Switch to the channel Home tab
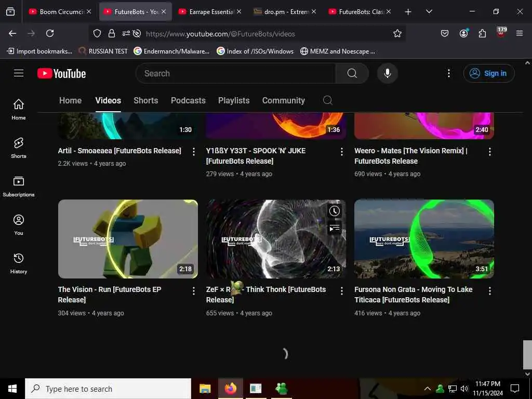 pyautogui.click(x=70, y=100)
